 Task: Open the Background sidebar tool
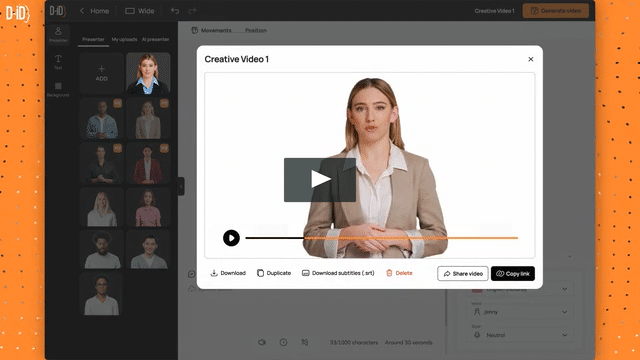pos(58,89)
